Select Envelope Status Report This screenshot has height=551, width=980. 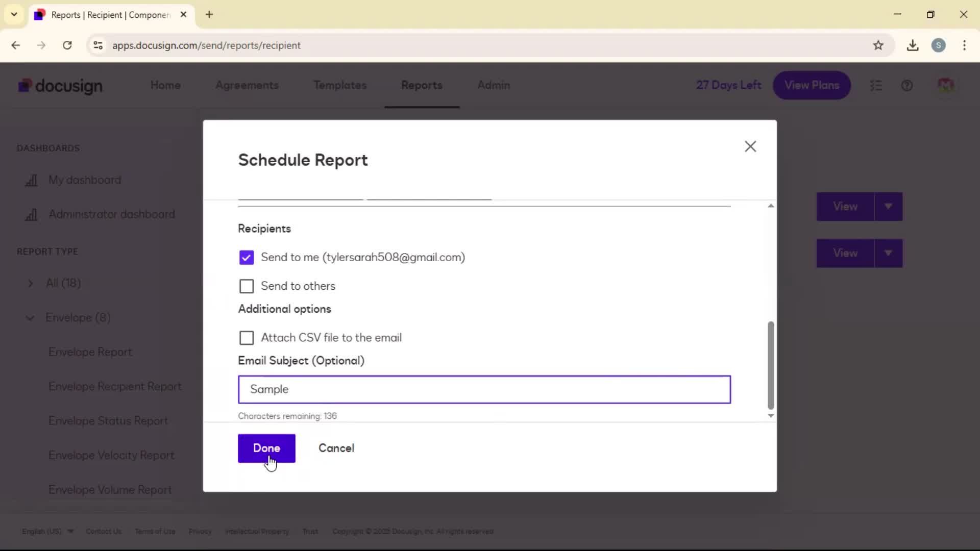tap(108, 421)
